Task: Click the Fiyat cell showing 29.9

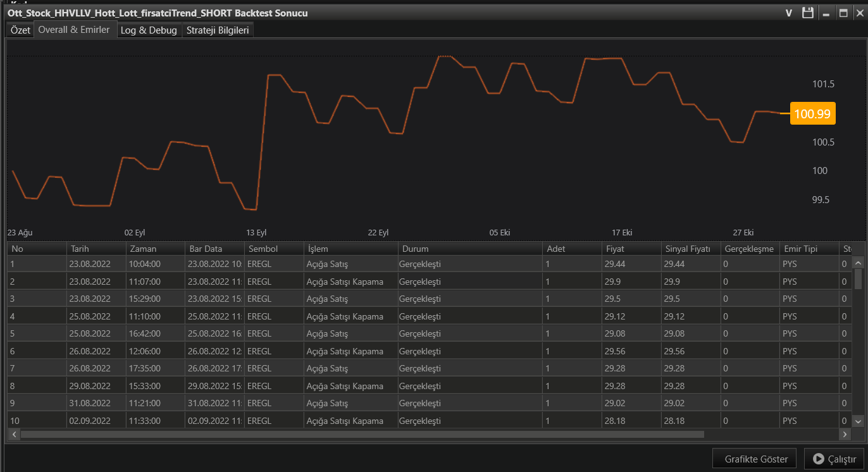Action: coord(631,282)
